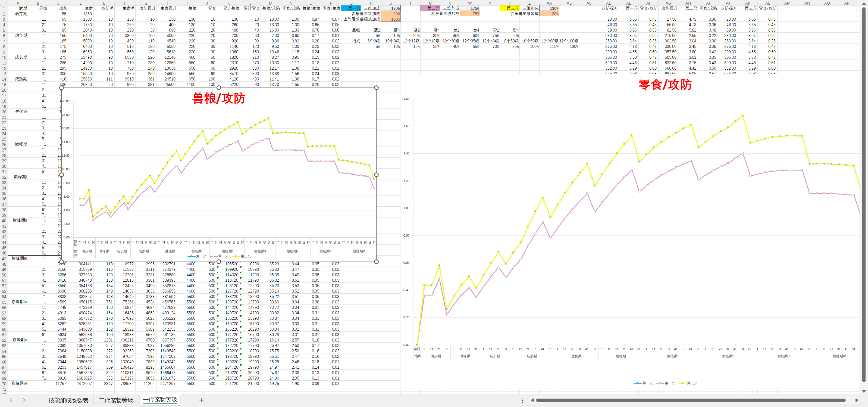Select the purple 第二只 header cell
Image resolution: width=868 pixels, height=407 pixels.
point(430,8)
